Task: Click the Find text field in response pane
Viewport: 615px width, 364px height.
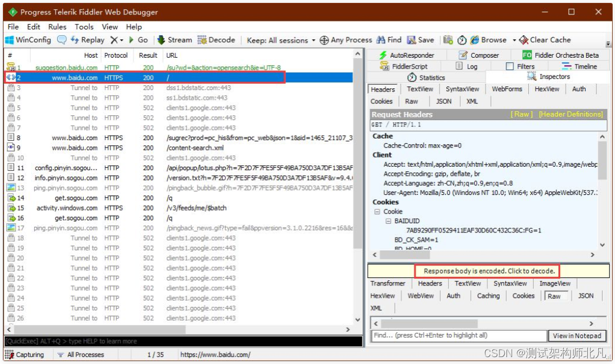Action: coord(459,335)
